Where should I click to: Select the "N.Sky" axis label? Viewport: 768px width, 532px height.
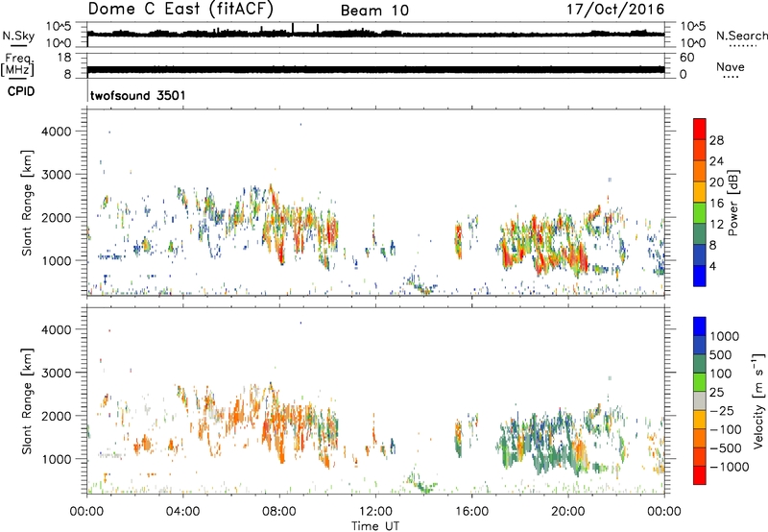coord(18,36)
